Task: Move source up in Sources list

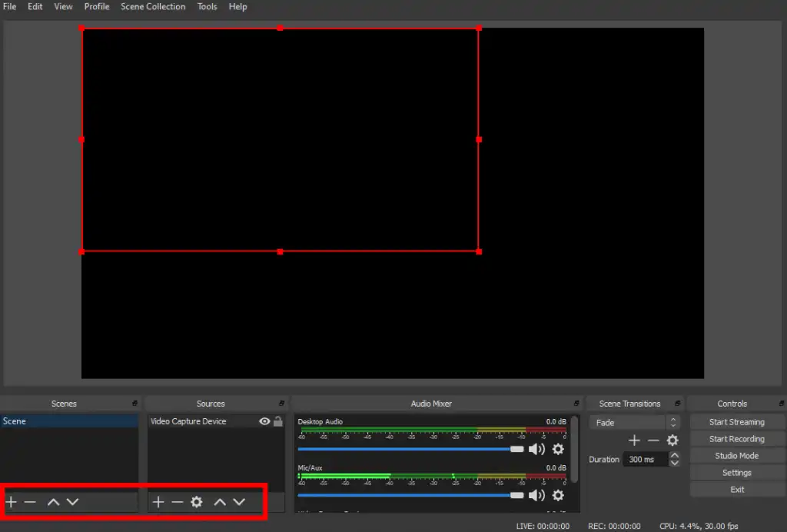Action: coord(220,501)
